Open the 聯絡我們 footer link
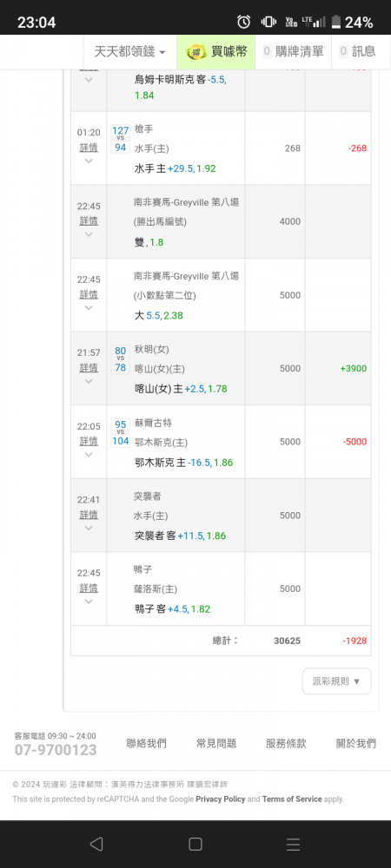Screen dimensions: 391x868 146,744
